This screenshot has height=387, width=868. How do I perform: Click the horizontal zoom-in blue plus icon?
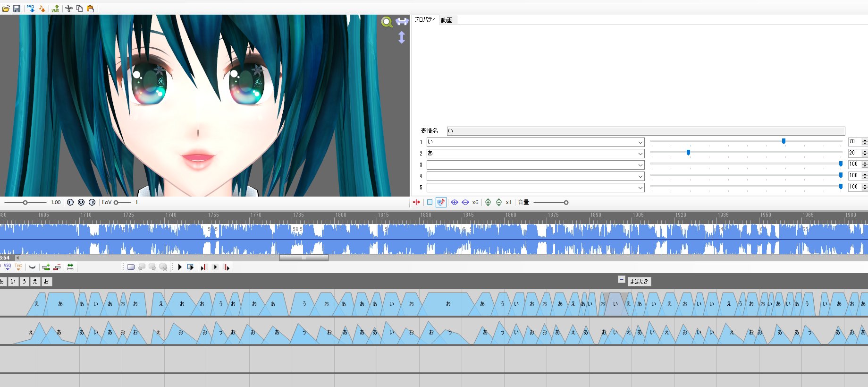(455, 202)
